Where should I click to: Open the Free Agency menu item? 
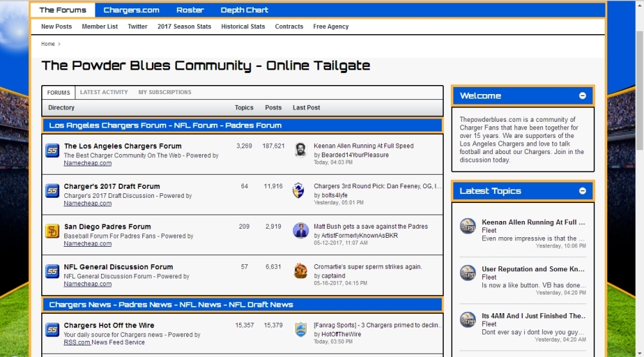pyautogui.click(x=331, y=26)
